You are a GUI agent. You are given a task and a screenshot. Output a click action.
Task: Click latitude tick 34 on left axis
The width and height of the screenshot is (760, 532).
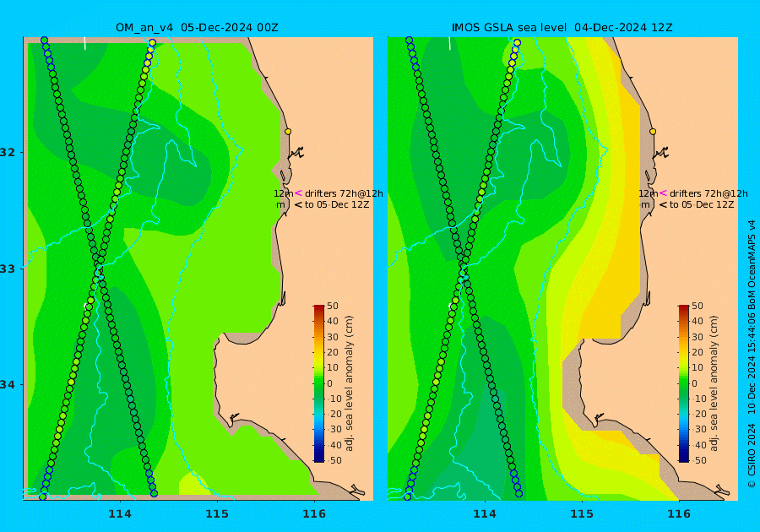pos(8,385)
